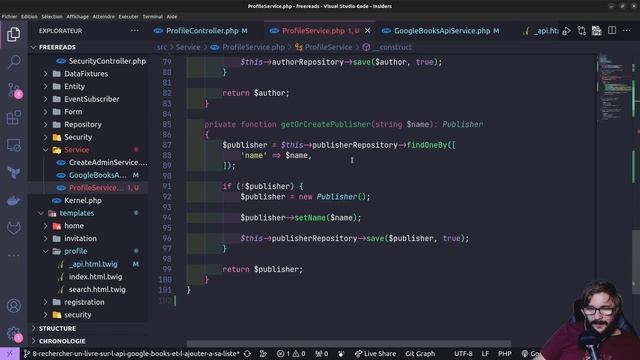Click the Run or Debug file icon
The image size is (640, 360).
[567, 31]
